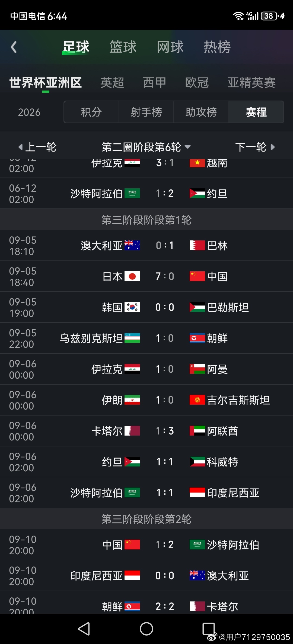Switch to the 篮球 tab
The height and width of the screenshot is (644, 293).
[123, 47]
